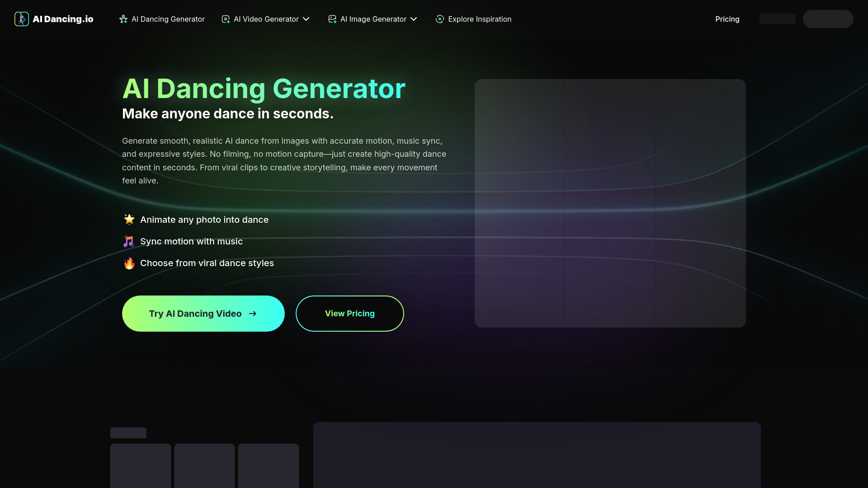Click the View Pricing button
This screenshot has width=868, height=488.
click(x=349, y=313)
